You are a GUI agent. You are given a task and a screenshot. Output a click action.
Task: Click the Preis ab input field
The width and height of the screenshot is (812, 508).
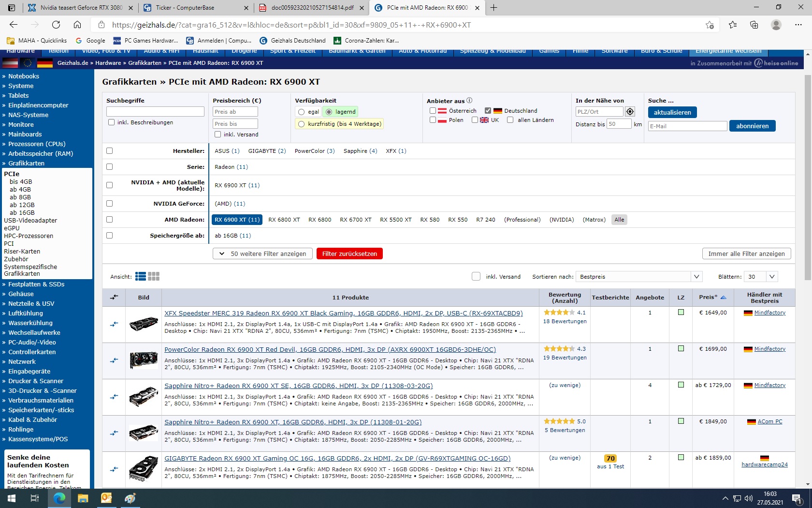point(235,112)
